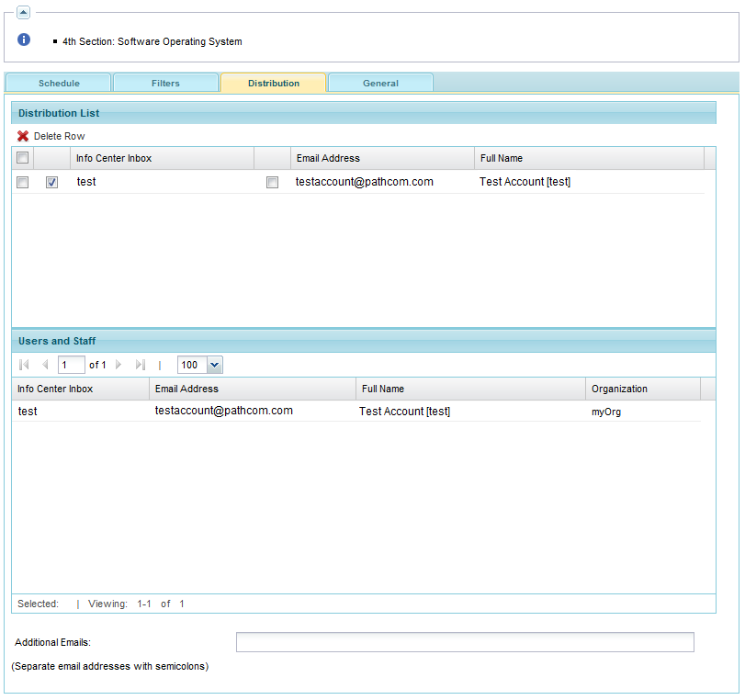745x700 pixels.
Task: Click the Additional Emails input field
Action: tap(465, 642)
